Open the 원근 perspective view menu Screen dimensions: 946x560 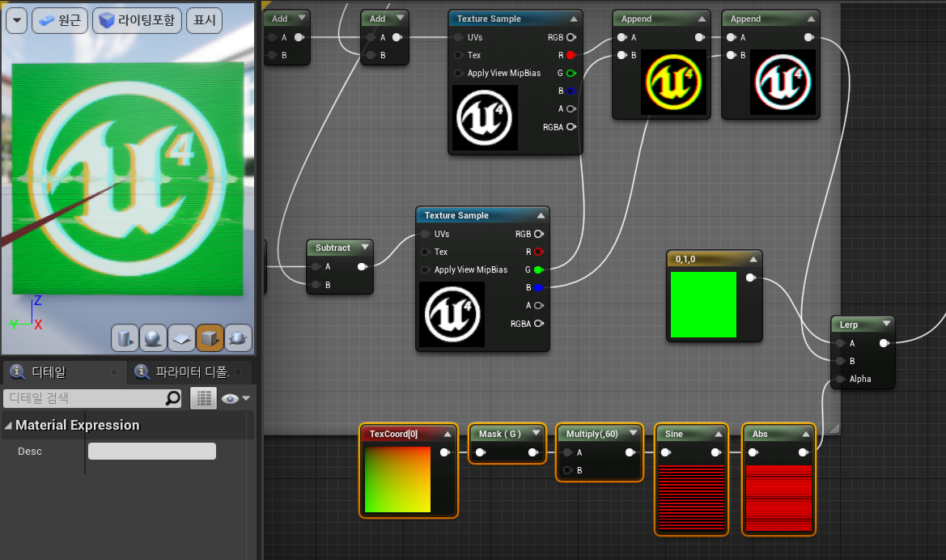point(60,20)
